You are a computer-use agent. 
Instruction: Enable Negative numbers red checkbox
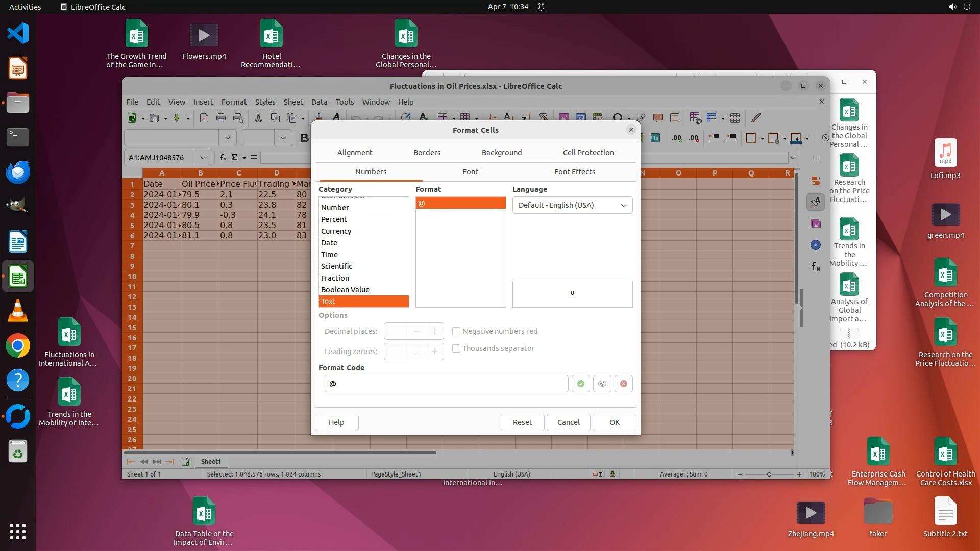coord(456,331)
